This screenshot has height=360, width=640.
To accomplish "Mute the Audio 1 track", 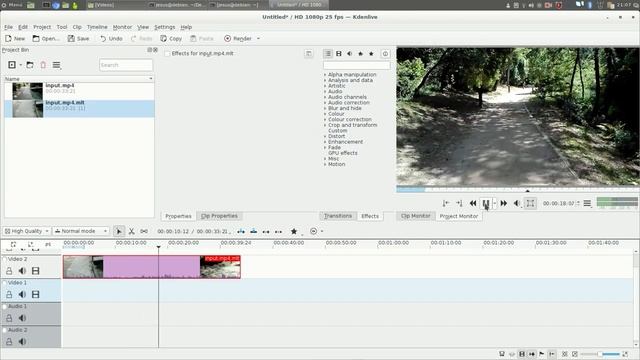I will (22, 318).
